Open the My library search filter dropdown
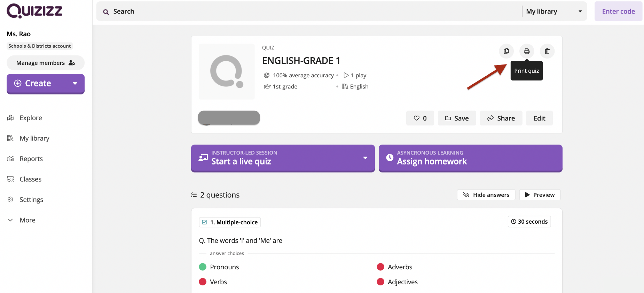This screenshot has height=293, width=644. (x=554, y=11)
